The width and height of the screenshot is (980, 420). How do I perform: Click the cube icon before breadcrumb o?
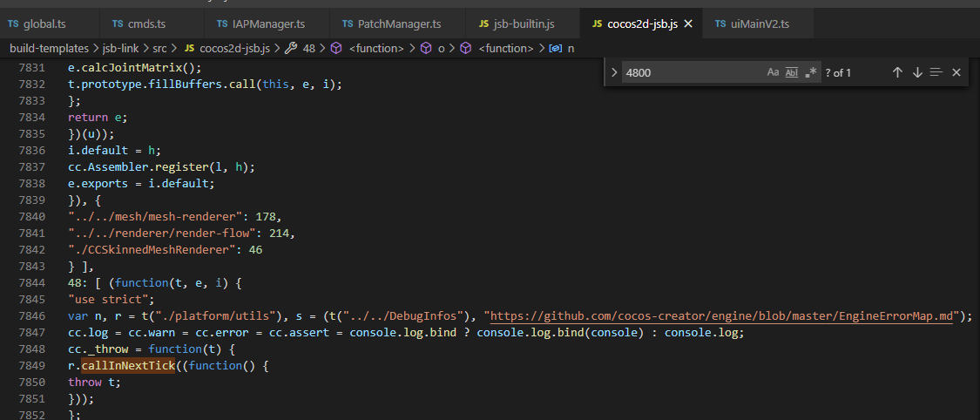(x=426, y=48)
